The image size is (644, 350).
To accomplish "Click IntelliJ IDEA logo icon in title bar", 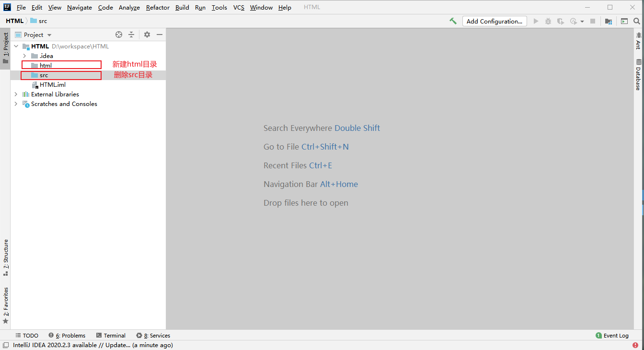I will 7,7.
